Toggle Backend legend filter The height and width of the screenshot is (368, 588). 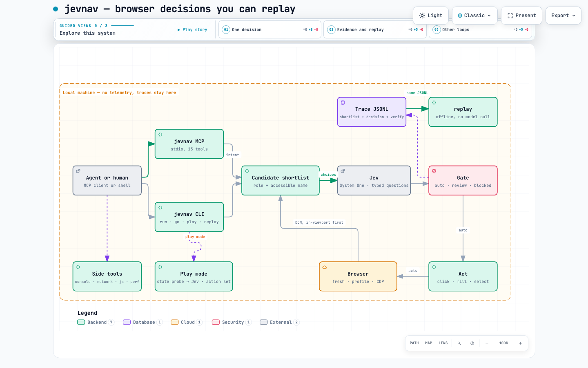point(96,322)
